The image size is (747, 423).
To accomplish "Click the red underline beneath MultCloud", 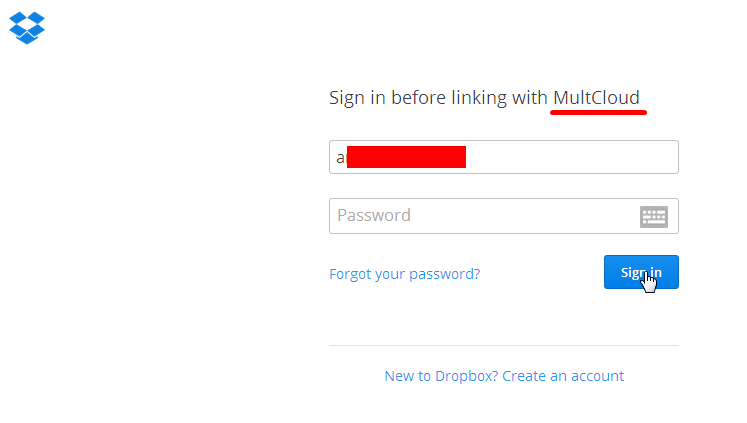I will click(x=599, y=112).
